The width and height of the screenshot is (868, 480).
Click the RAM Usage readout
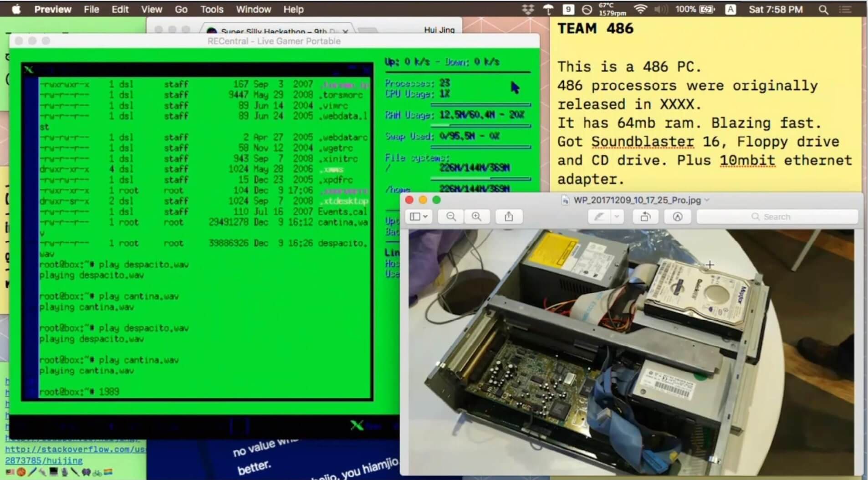(x=454, y=115)
